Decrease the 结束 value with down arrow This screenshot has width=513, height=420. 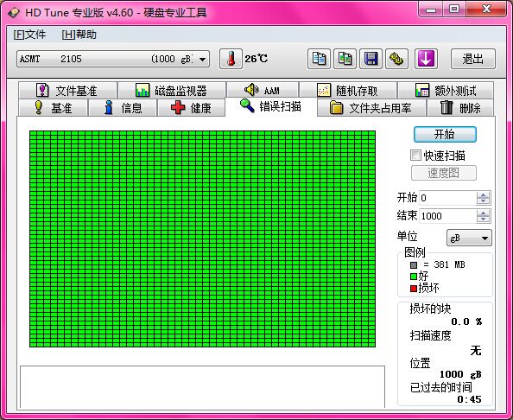(x=484, y=219)
